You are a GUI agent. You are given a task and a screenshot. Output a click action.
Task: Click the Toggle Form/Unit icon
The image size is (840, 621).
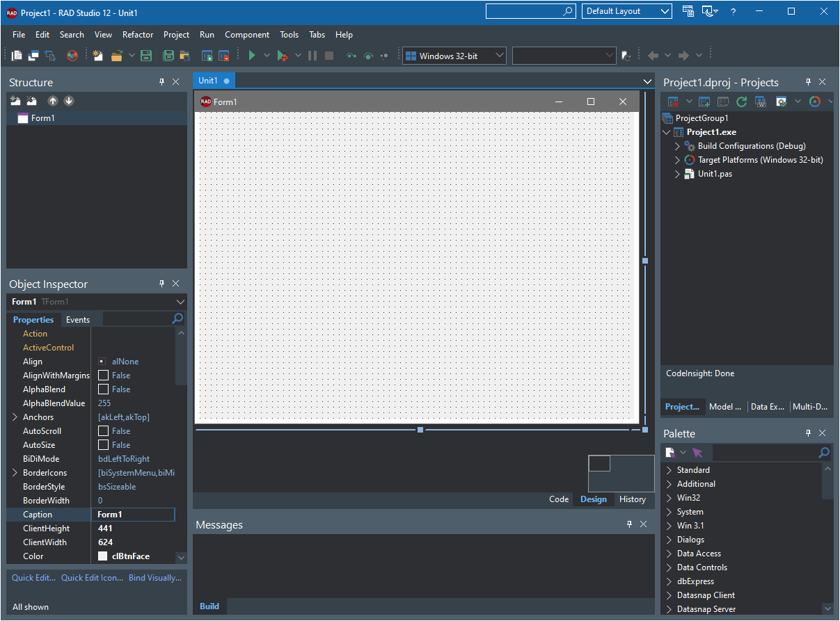pos(50,56)
